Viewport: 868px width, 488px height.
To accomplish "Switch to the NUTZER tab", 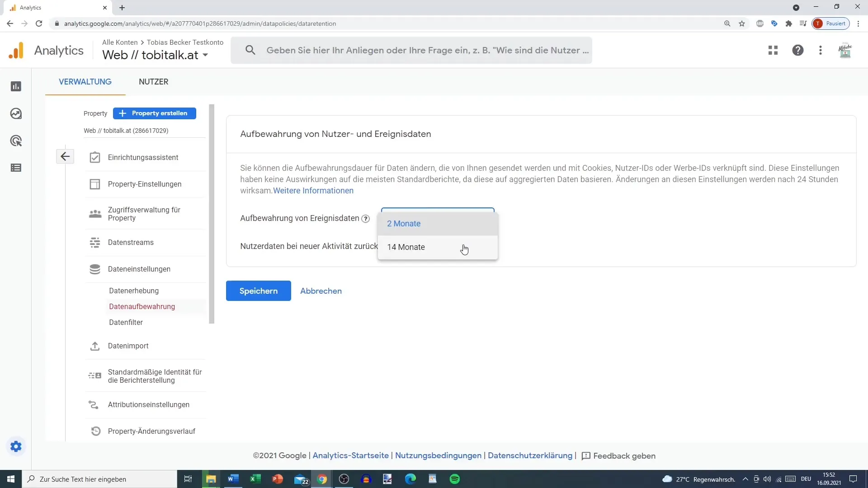I will [153, 82].
